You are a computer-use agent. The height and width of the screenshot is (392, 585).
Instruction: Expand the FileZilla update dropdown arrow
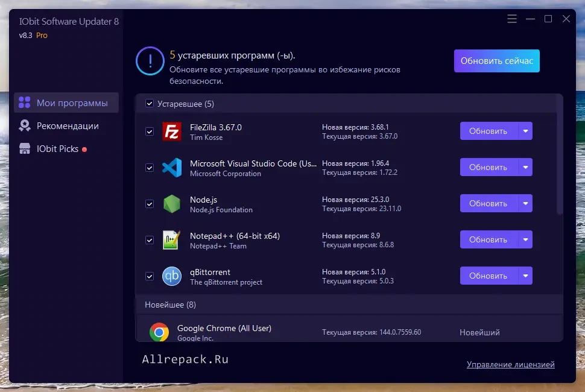525,131
